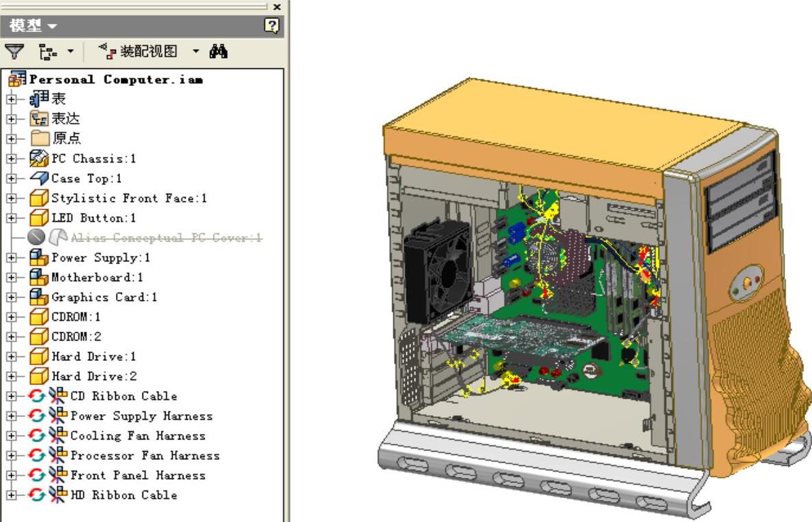Click the adaptive arrows icon on Cooling Fan Harness
The height and width of the screenshot is (522, 812).
point(36,435)
